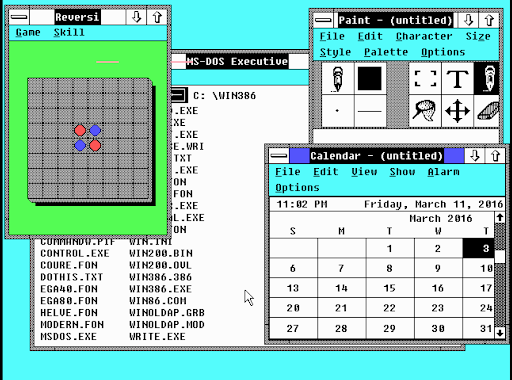The width and height of the screenshot is (512, 380).
Task: Select day 9 in the Calendar grid
Action: coord(438,268)
